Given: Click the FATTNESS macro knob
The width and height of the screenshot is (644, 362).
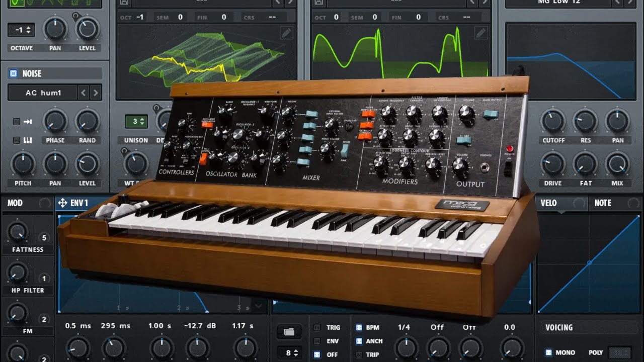Looking at the screenshot, I should tap(18, 231).
